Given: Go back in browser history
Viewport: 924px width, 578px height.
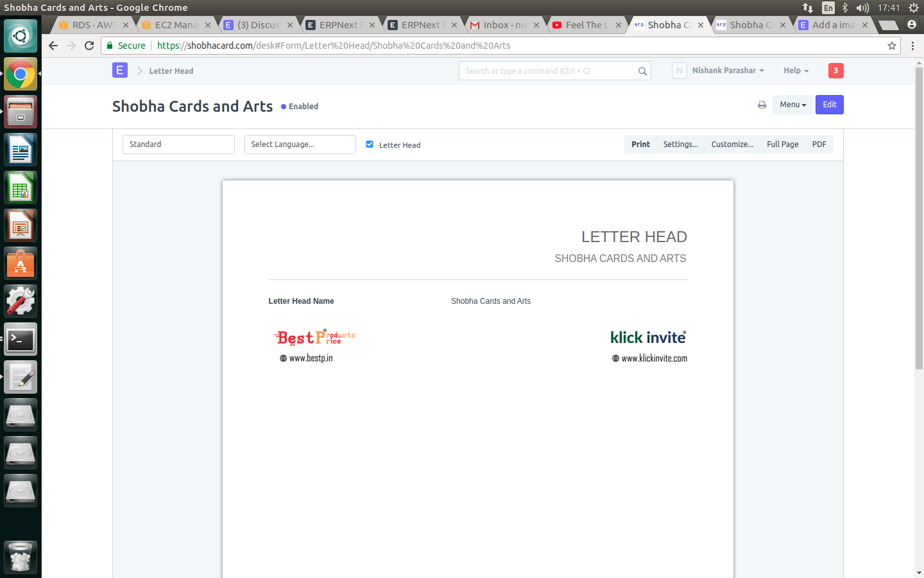Looking at the screenshot, I should 53,46.
